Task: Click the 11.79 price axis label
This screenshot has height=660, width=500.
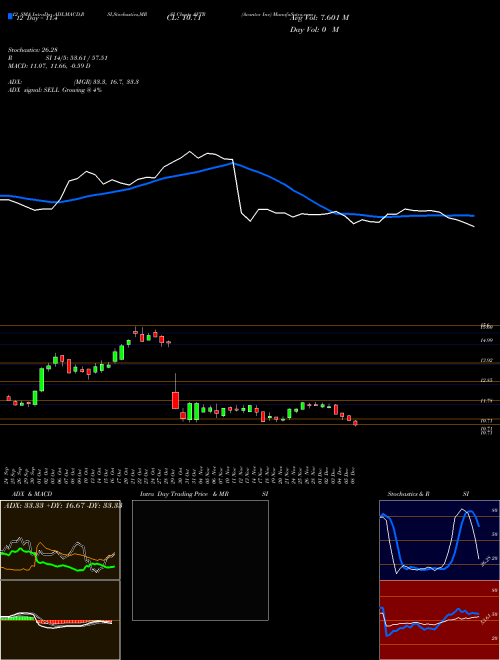Action: pyautogui.click(x=487, y=401)
